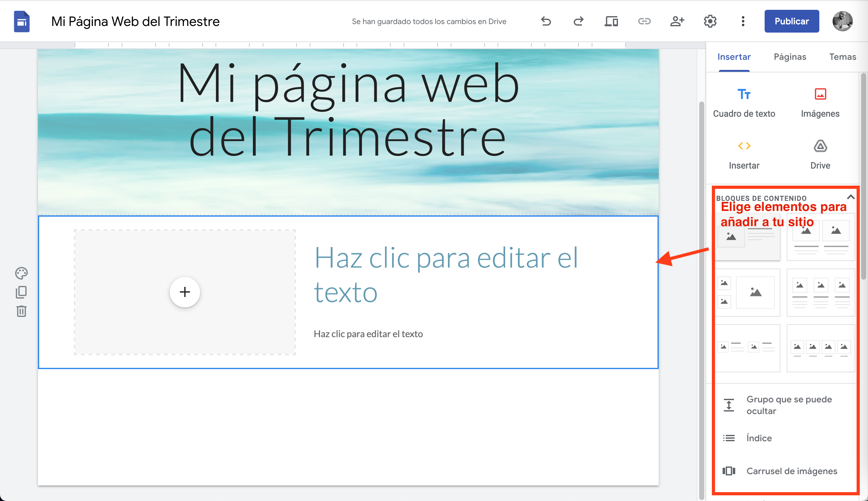Open the device preview icon
The width and height of the screenshot is (868, 501).
click(611, 21)
